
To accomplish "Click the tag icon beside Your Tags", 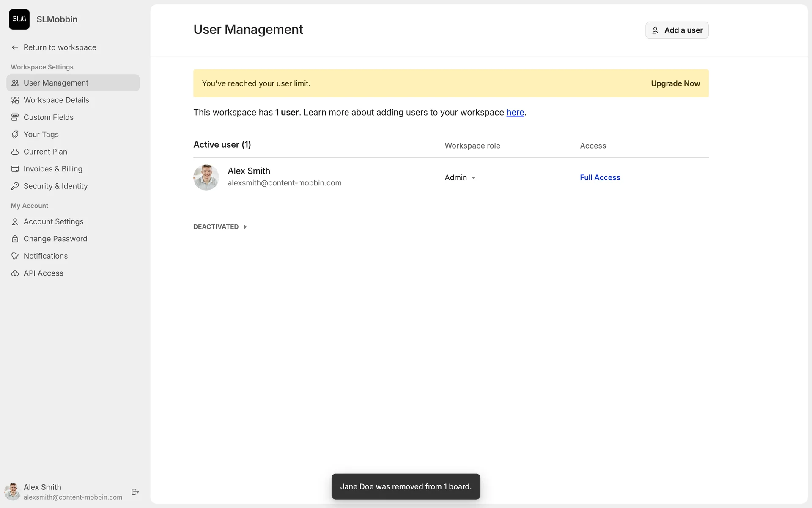I will pyautogui.click(x=15, y=135).
